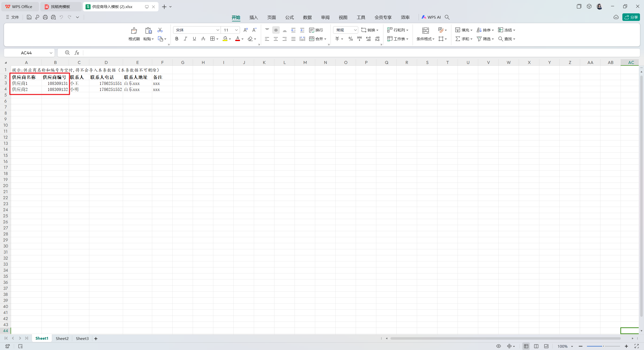Click the Print icon in quick access toolbar
Screen dimensions: 644x350
pos(45,17)
